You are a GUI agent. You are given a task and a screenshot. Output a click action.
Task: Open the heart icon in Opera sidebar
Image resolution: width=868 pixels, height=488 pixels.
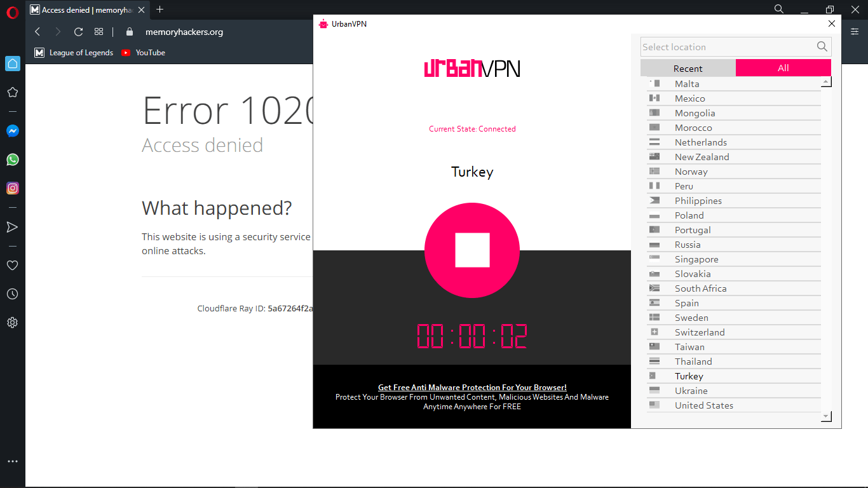tap(12, 266)
